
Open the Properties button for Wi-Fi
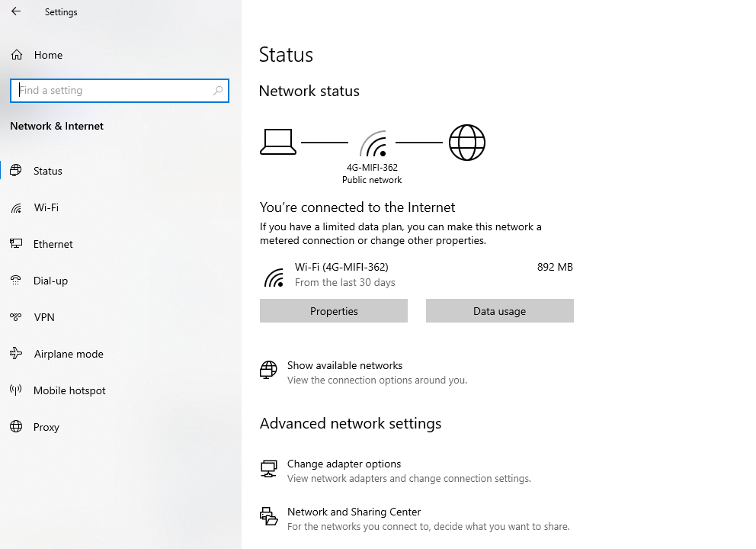(334, 310)
